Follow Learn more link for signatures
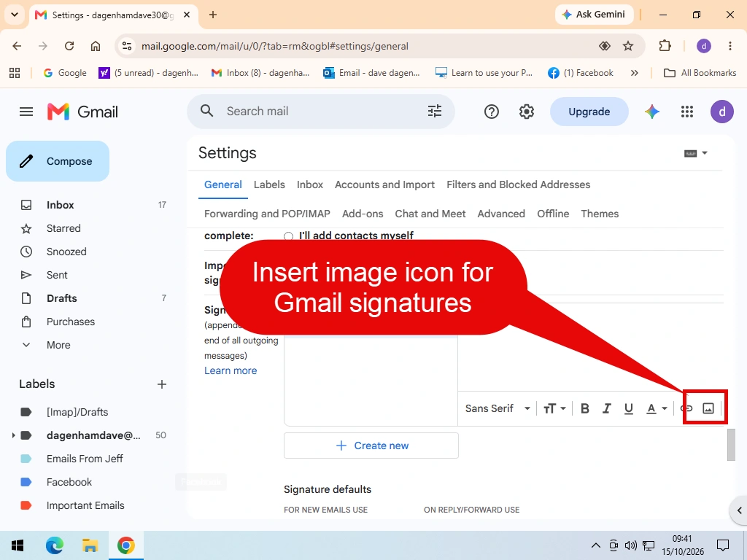The width and height of the screenshot is (747, 560). click(x=231, y=370)
